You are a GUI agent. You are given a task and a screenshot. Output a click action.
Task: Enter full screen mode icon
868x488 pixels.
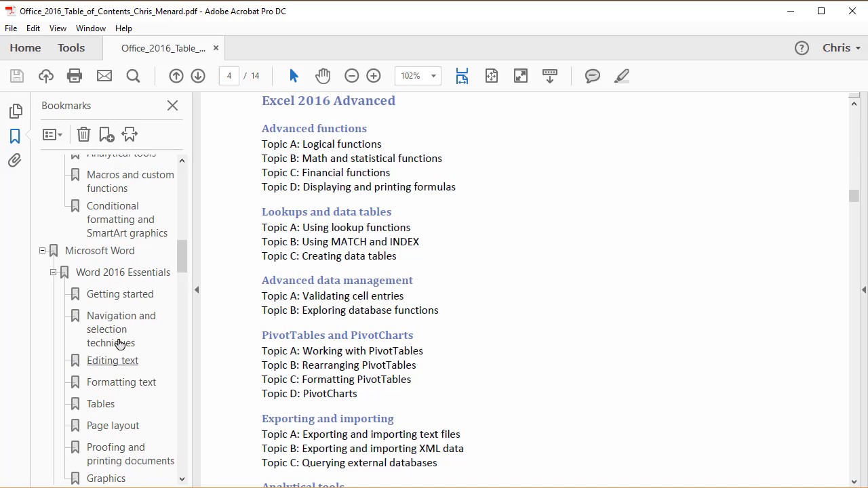tap(521, 76)
